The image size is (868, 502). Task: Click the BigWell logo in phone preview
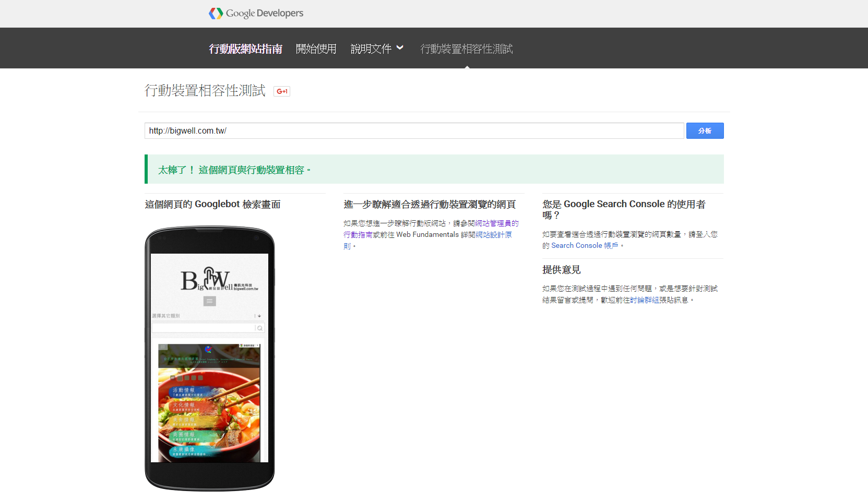pyautogui.click(x=214, y=279)
